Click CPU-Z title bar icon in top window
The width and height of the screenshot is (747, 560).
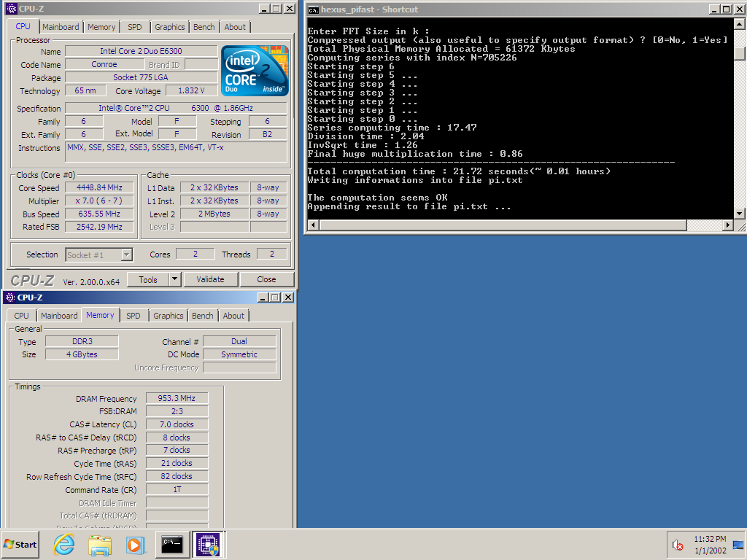(12, 9)
